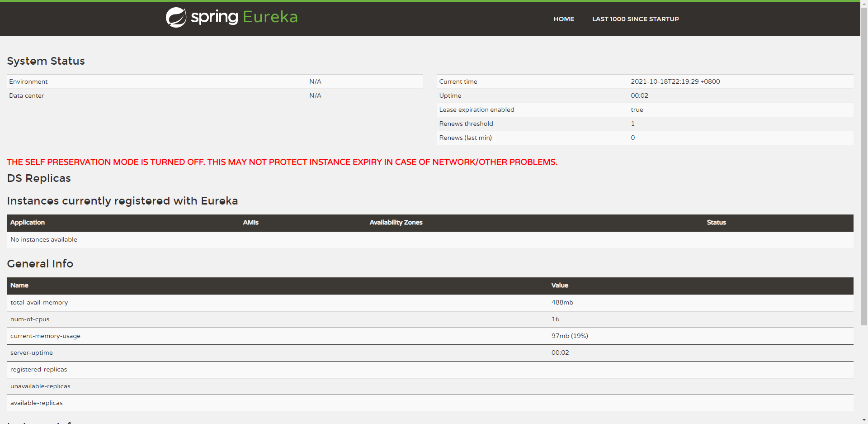Select Lease expiration enabled label
868x424 pixels.
click(x=476, y=110)
